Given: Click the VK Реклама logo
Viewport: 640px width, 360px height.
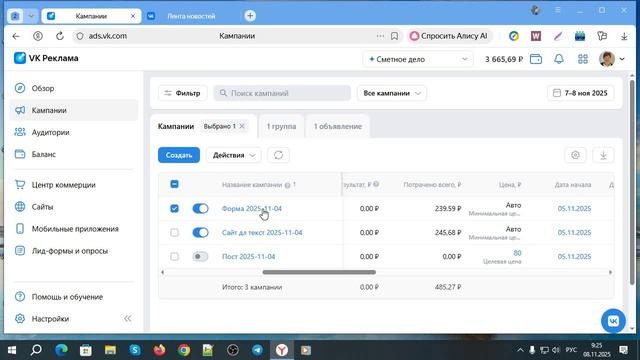Looking at the screenshot, I should tap(46, 58).
